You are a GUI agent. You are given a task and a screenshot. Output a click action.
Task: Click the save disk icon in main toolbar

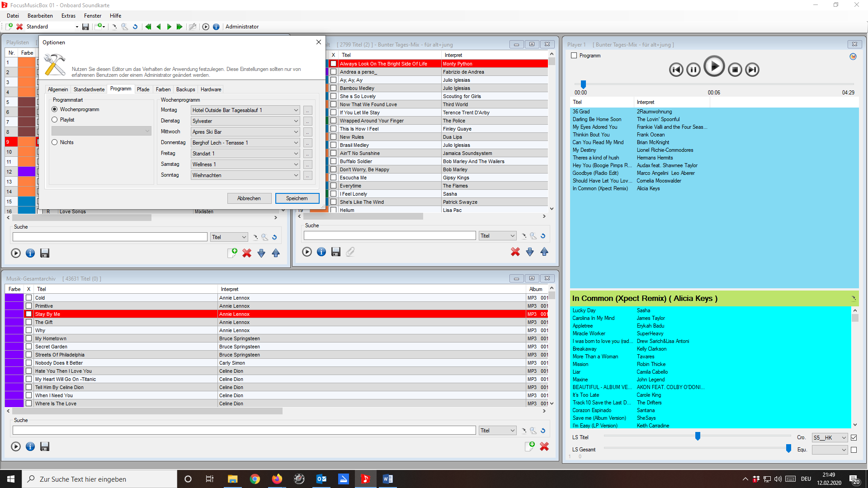coord(85,27)
